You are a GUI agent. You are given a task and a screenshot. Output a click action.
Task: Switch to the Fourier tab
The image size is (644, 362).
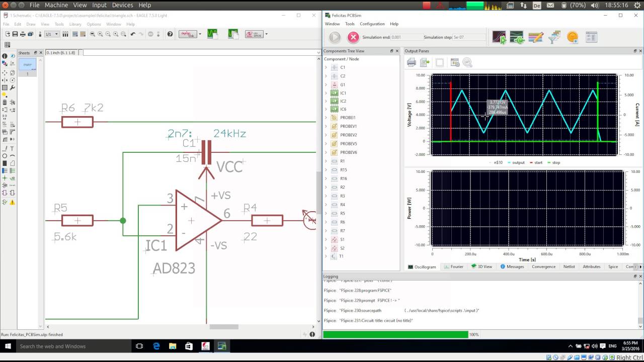(453, 266)
